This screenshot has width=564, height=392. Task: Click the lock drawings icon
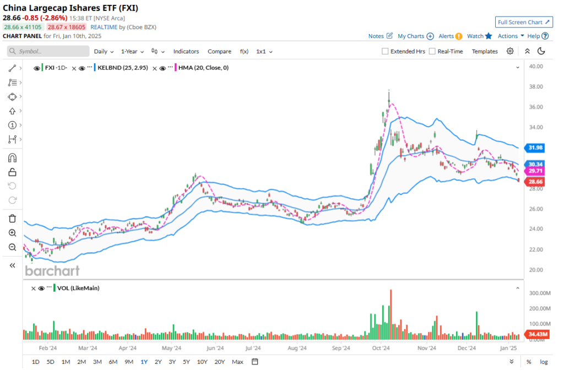pyautogui.click(x=12, y=172)
